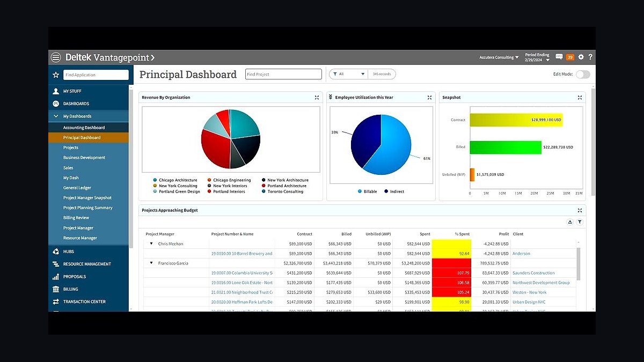Open the 39 notifications badge
Image resolution: width=644 pixels, height=362 pixels.
[570, 57]
